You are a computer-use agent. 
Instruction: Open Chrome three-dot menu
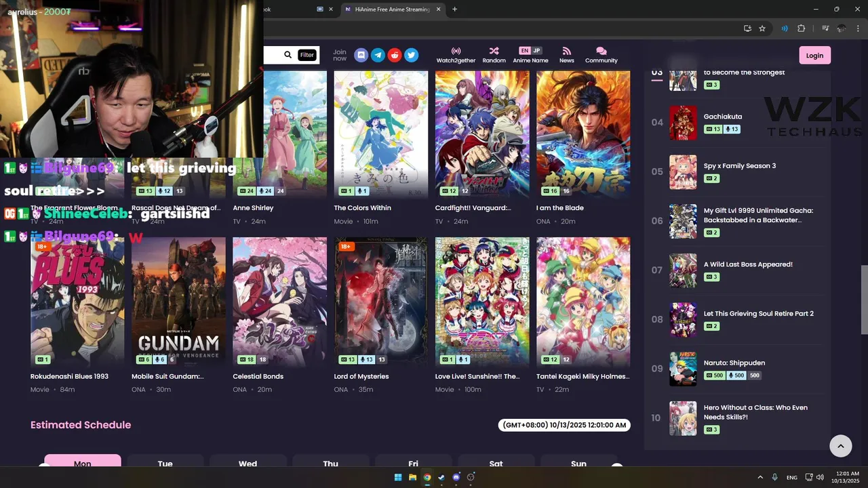tap(858, 28)
